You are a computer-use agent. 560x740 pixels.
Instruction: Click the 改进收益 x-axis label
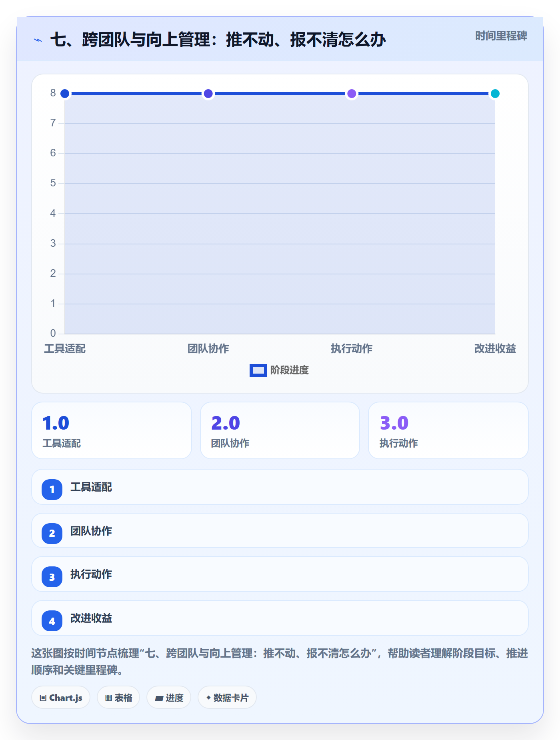[x=495, y=349]
